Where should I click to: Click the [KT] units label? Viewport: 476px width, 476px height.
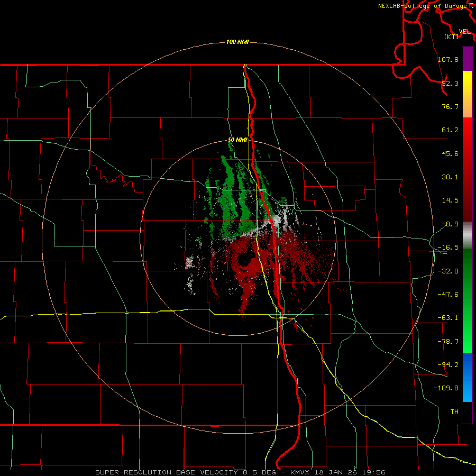tap(452, 36)
